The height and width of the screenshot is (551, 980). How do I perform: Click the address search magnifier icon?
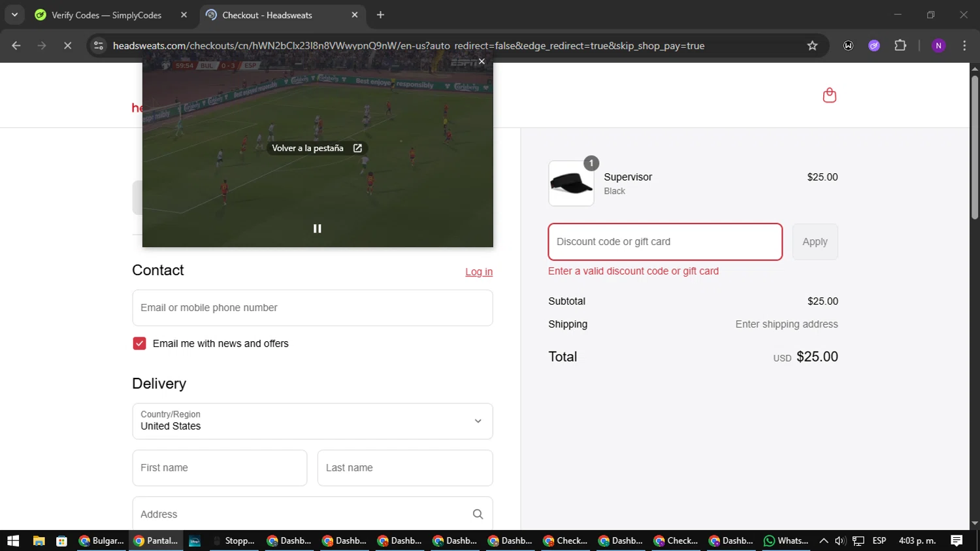tap(478, 514)
